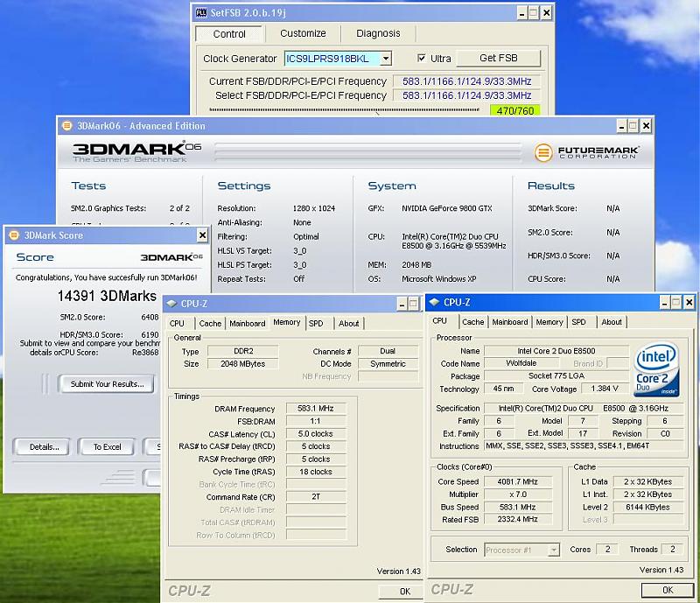This screenshot has width=700, height=603.
Task: Toggle the Ultra checkbox in SetFSB
Action: (421, 58)
